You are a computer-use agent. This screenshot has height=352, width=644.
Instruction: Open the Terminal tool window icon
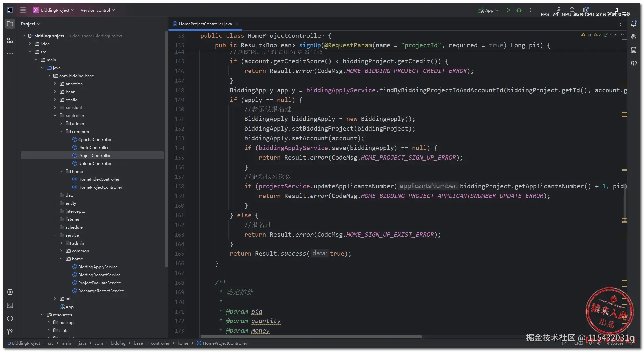pos(10,305)
